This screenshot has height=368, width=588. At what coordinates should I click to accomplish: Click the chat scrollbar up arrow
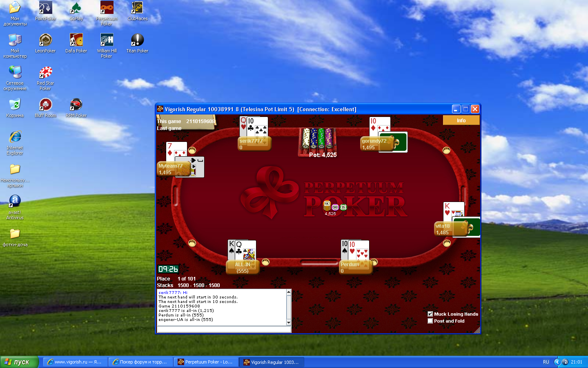289,292
